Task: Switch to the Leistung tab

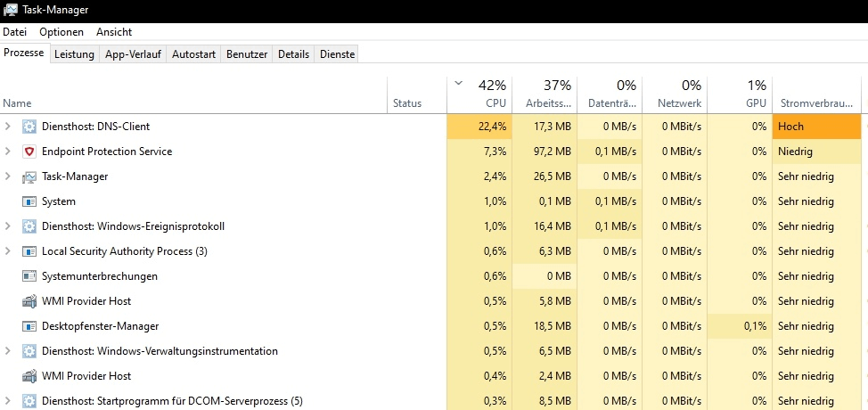Action: point(74,54)
